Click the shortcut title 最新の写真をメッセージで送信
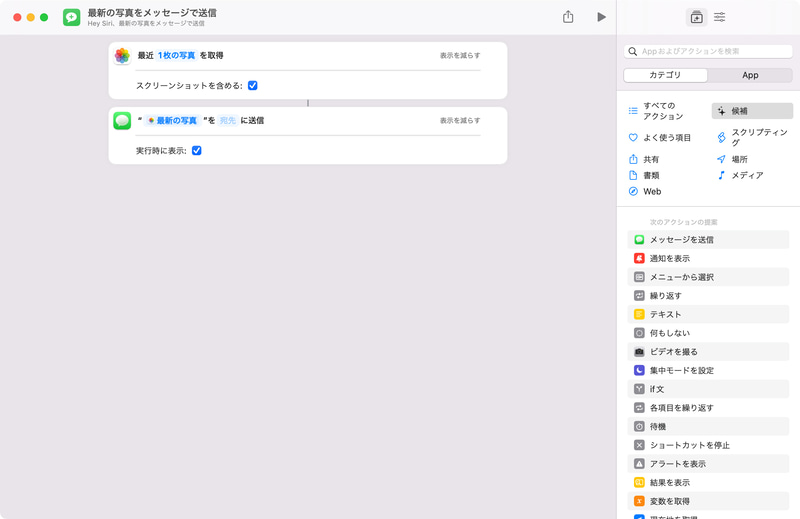Image resolution: width=800 pixels, height=519 pixels. click(x=152, y=13)
